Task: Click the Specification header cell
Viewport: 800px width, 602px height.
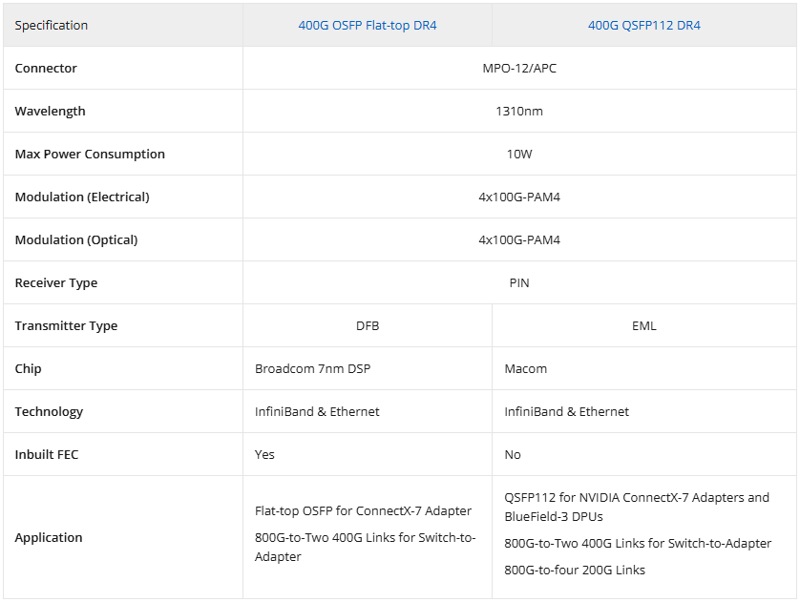Action: (x=51, y=25)
